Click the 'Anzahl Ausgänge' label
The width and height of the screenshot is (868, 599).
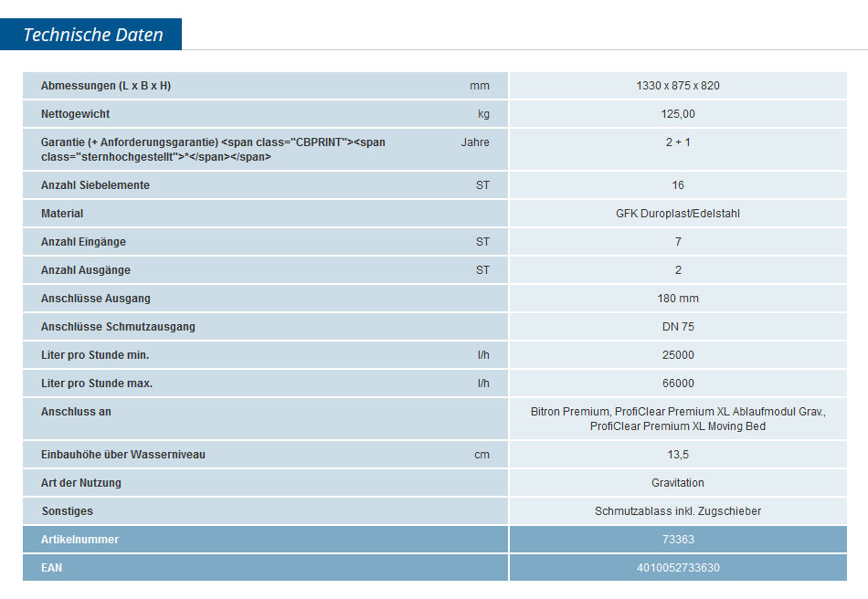(86, 270)
